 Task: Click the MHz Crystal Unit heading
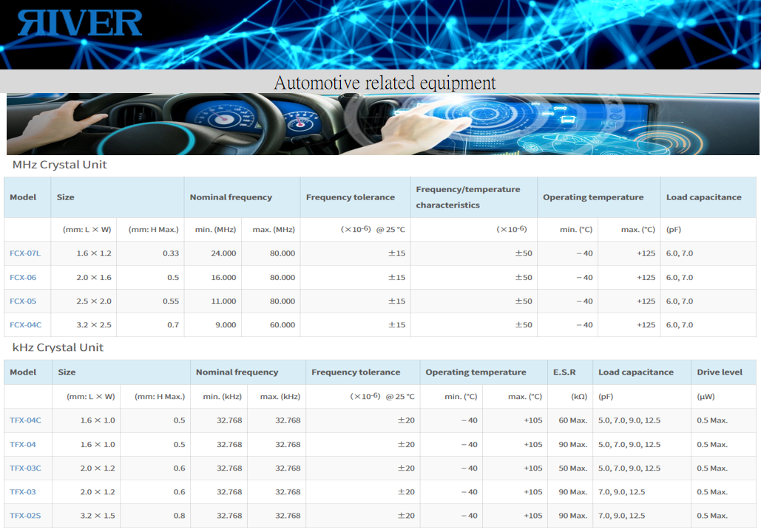point(60,165)
